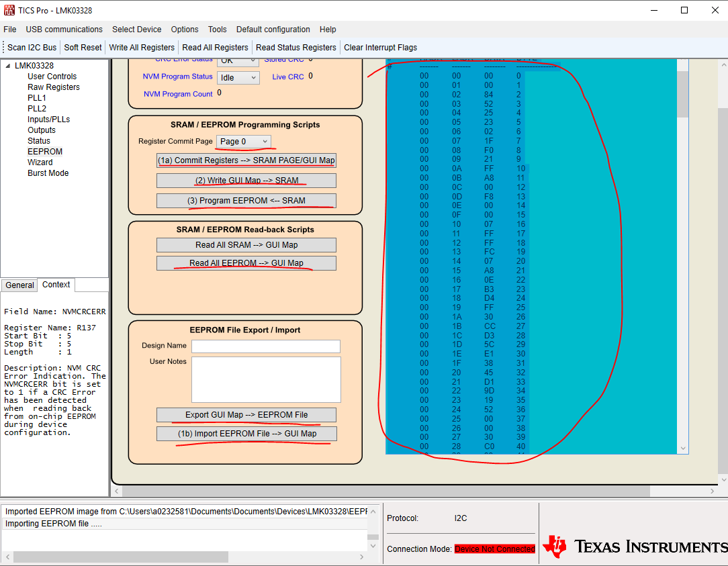The image size is (728, 566).
Task: Click the Device Not Connected status indicator
Action: click(494, 549)
